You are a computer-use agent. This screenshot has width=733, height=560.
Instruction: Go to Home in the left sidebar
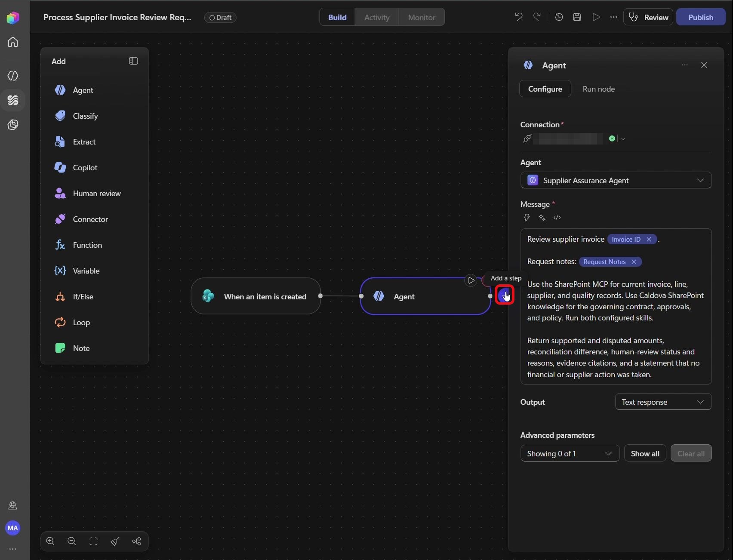pyautogui.click(x=13, y=42)
